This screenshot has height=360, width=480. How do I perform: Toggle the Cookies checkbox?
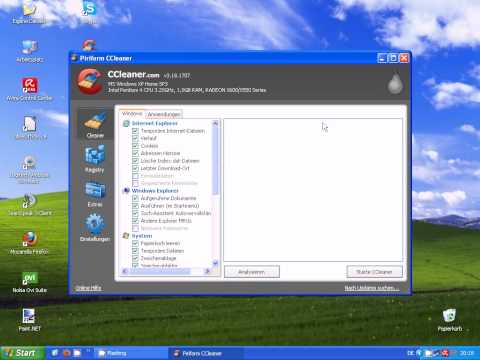[x=135, y=146]
